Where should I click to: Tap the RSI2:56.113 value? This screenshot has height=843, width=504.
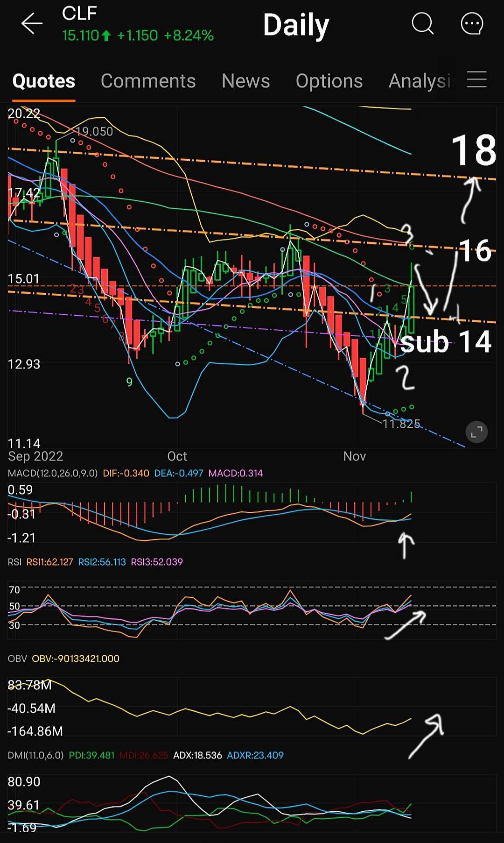(102, 562)
